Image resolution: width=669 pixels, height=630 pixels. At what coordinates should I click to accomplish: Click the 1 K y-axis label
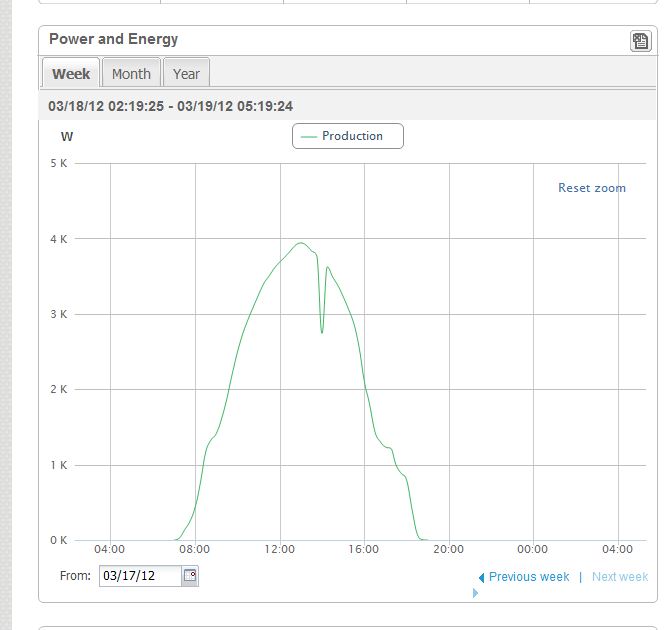click(x=59, y=465)
